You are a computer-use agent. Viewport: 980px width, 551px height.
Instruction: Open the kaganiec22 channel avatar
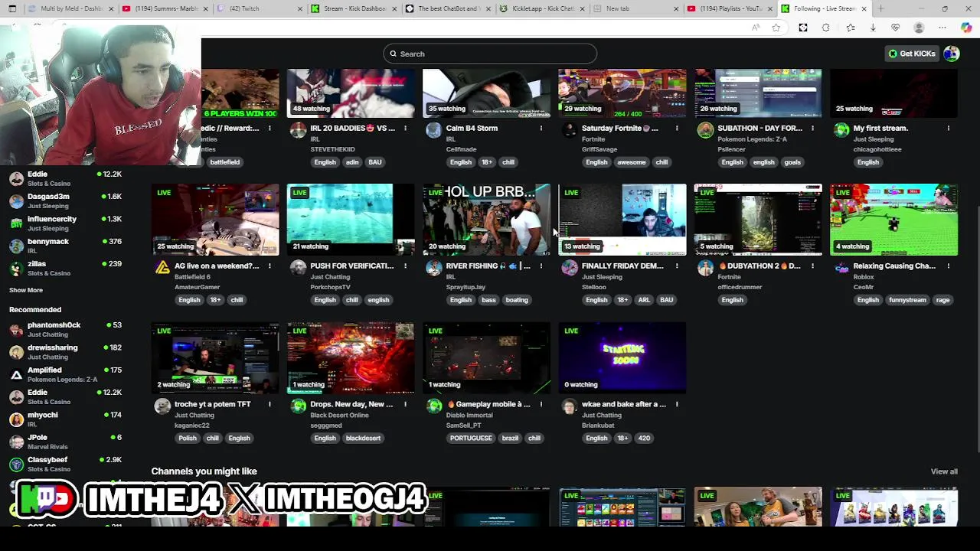pyautogui.click(x=162, y=406)
